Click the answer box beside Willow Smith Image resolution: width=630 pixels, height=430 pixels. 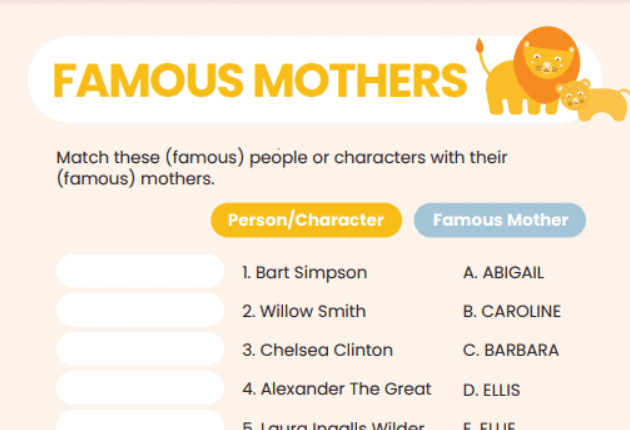[140, 311]
